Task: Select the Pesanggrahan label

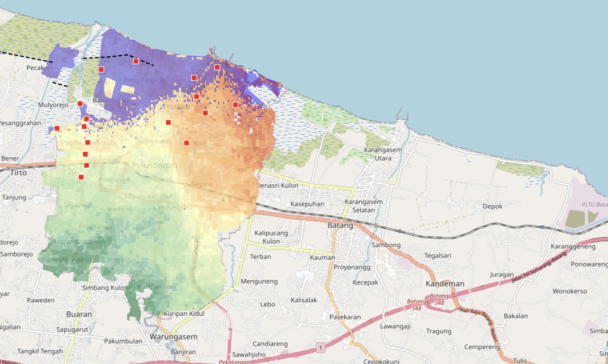Action: coord(20,123)
